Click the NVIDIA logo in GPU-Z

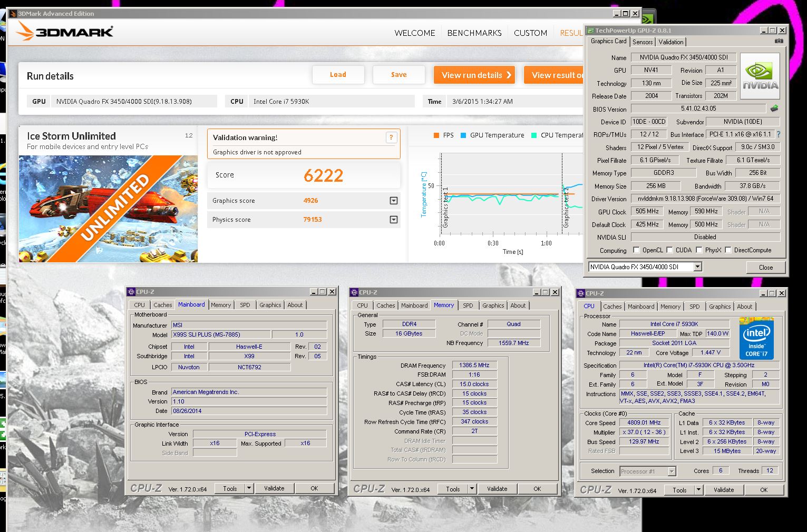point(760,77)
